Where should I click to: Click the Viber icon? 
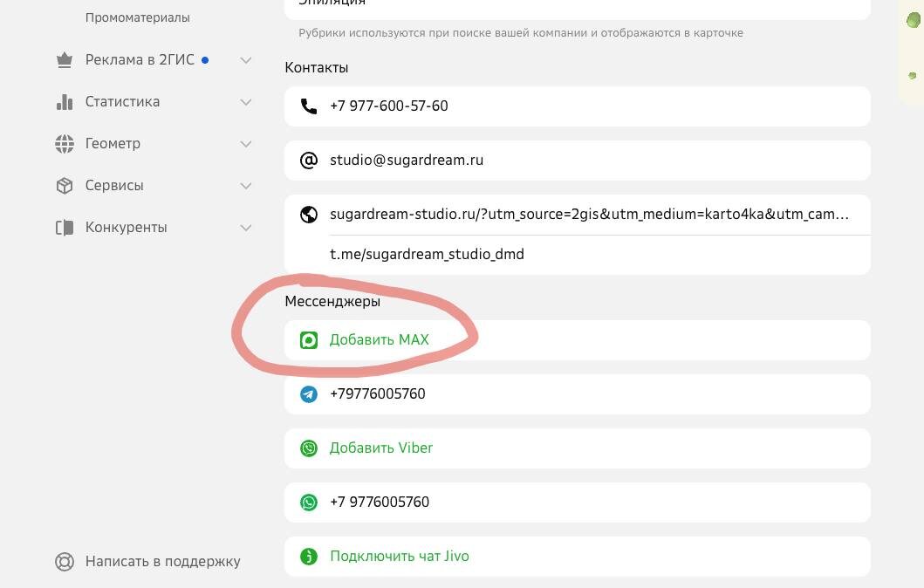(x=309, y=448)
